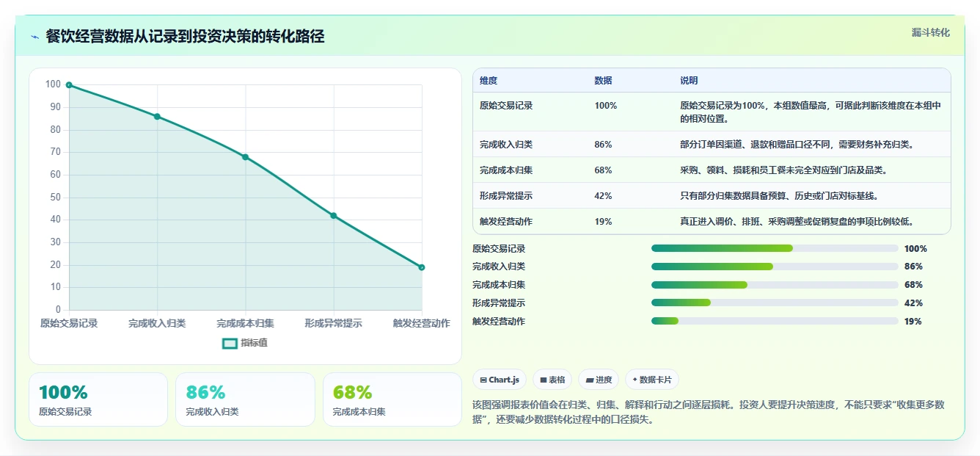Image resolution: width=980 pixels, height=456 pixels.
Task: Click the 19% value in the table
Action: (603, 222)
